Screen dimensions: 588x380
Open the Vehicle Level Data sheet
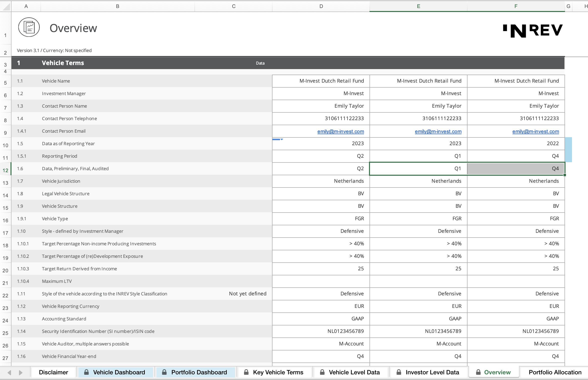[x=354, y=372]
